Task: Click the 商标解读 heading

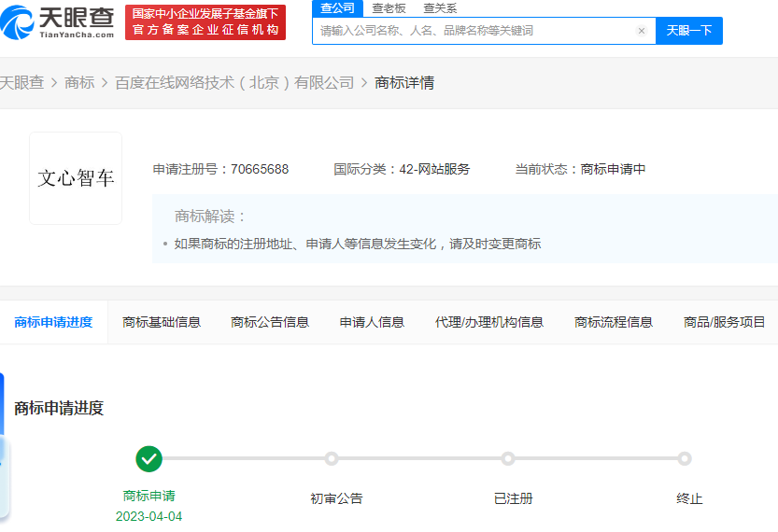Action: (x=210, y=217)
